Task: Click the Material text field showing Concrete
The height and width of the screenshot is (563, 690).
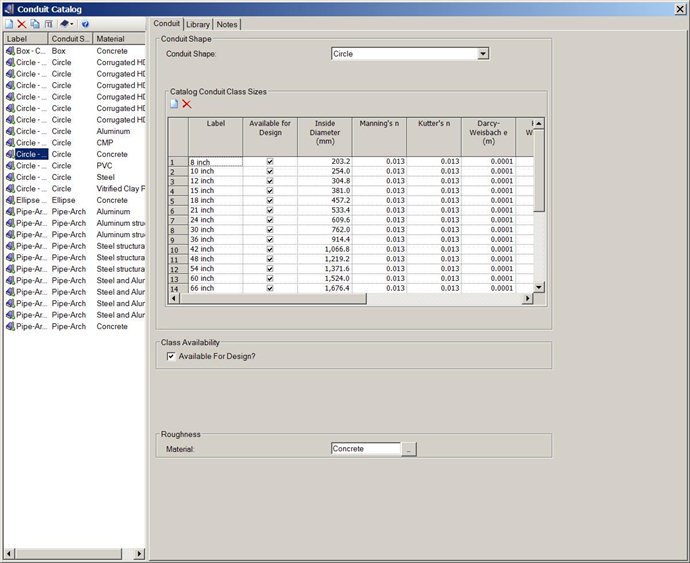Action: click(366, 449)
